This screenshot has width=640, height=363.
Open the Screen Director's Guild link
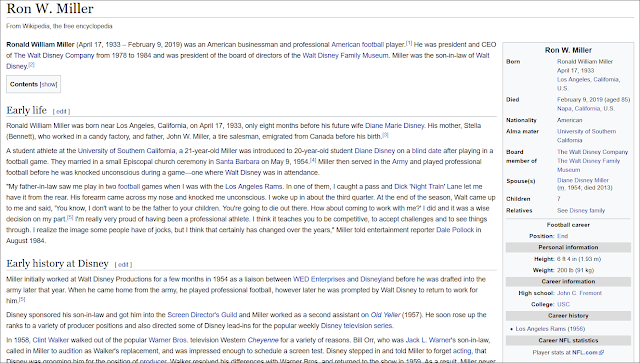(202, 315)
